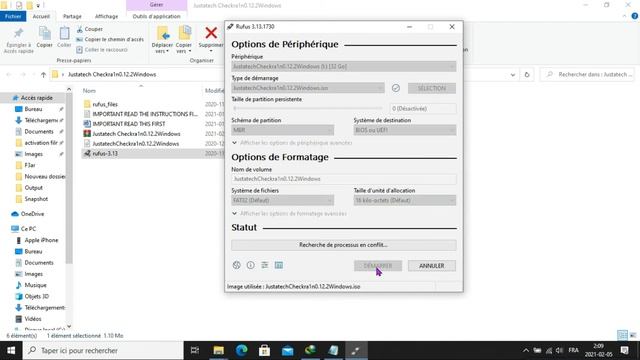Click Task View icon on the taskbar

(x=195, y=350)
